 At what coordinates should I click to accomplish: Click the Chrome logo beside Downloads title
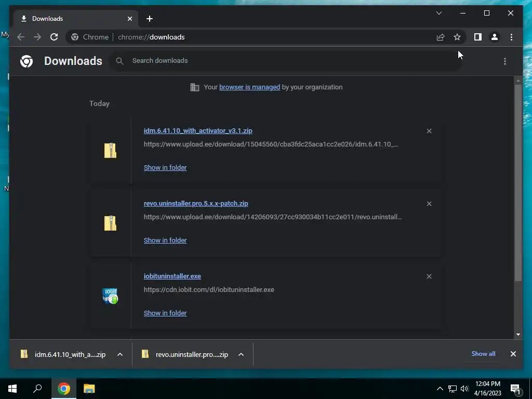click(x=26, y=61)
